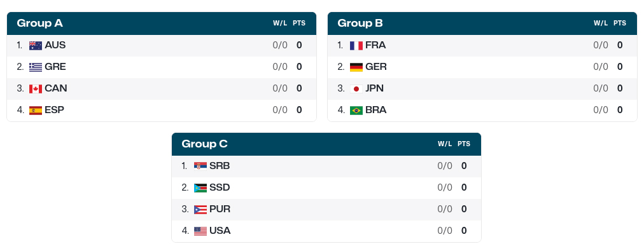Click the PTS column in Group B
The height and width of the screenshot is (251, 644).
click(620, 24)
